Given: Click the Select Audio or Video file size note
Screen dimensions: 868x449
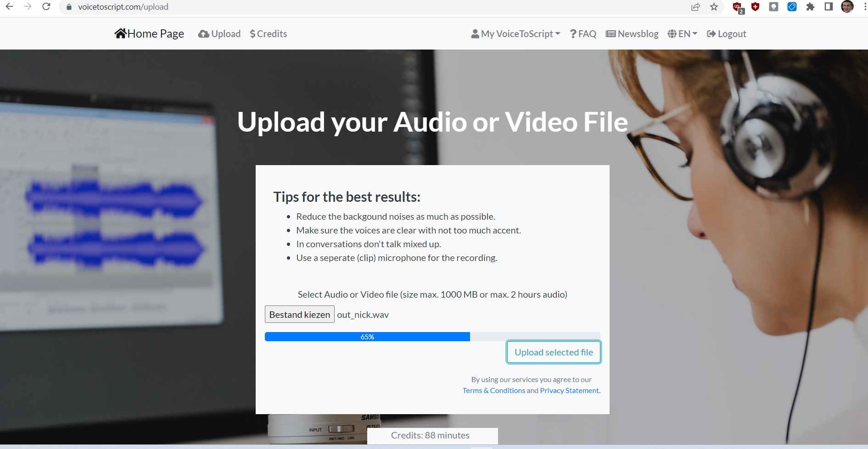Looking at the screenshot, I should click(x=432, y=294).
